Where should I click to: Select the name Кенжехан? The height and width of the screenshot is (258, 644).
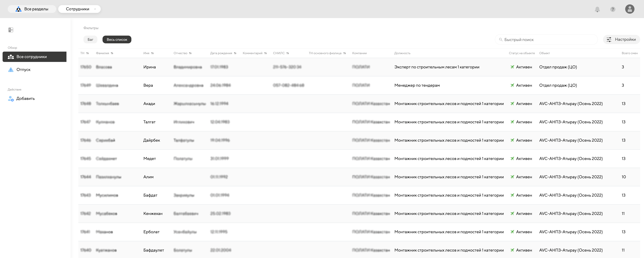153,213
